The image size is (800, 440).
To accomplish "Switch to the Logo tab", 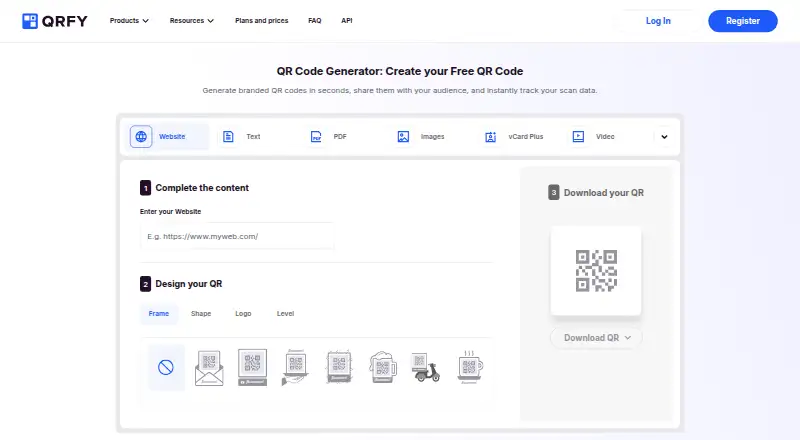I will point(243,314).
